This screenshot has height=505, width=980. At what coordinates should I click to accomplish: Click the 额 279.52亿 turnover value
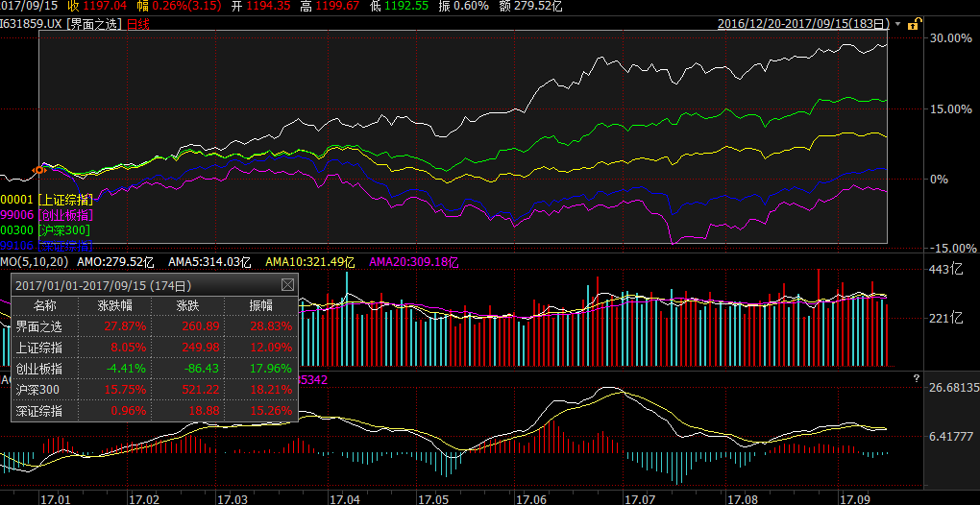pos(531,7)
